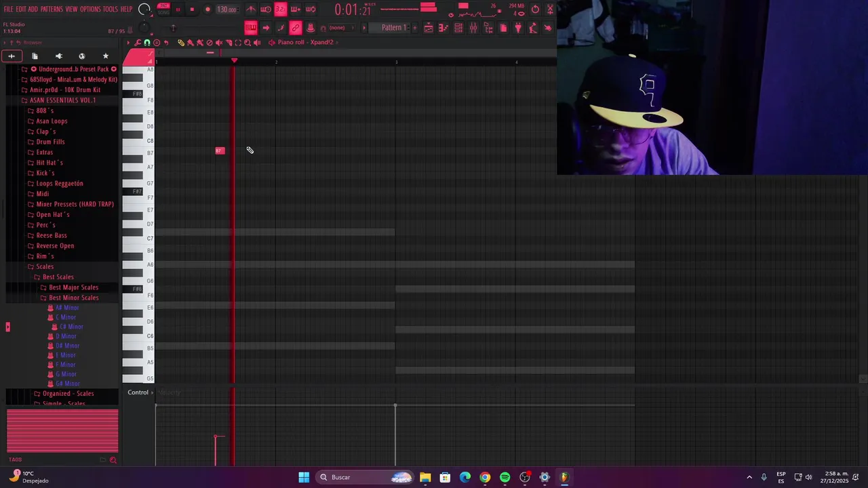Viewport: 868px width, 488px height.
Task: Click the piano roll undo arrow icon
Action: (166, 43)
